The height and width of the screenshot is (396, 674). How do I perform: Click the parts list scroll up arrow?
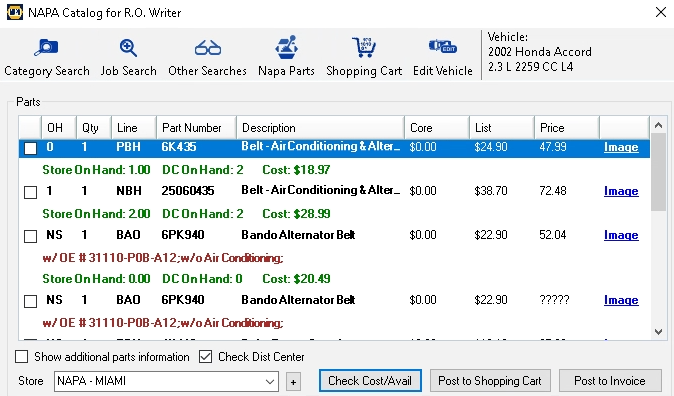coord(658,125)
